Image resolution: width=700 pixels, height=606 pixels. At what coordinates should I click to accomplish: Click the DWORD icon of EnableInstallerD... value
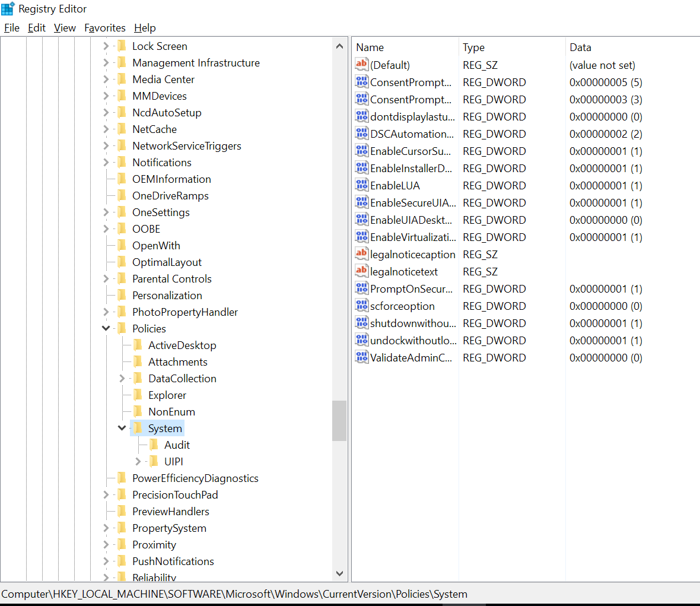[362, 167]
